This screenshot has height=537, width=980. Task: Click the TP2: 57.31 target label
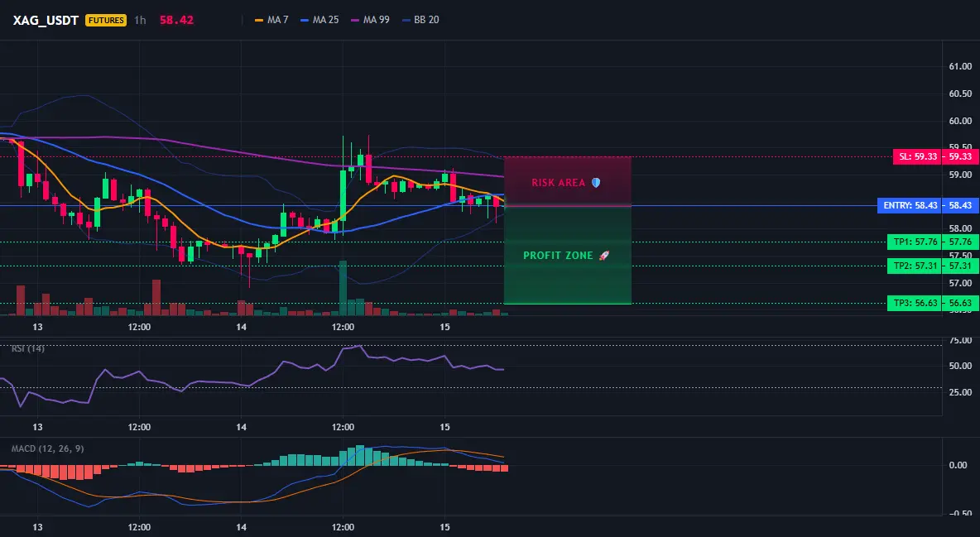pos(915,266)
